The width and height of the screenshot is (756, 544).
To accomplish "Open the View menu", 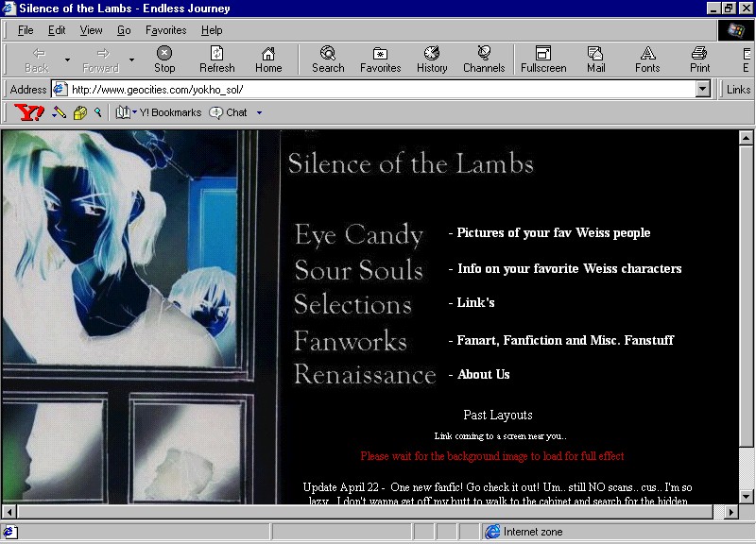I will coord(91,30).
